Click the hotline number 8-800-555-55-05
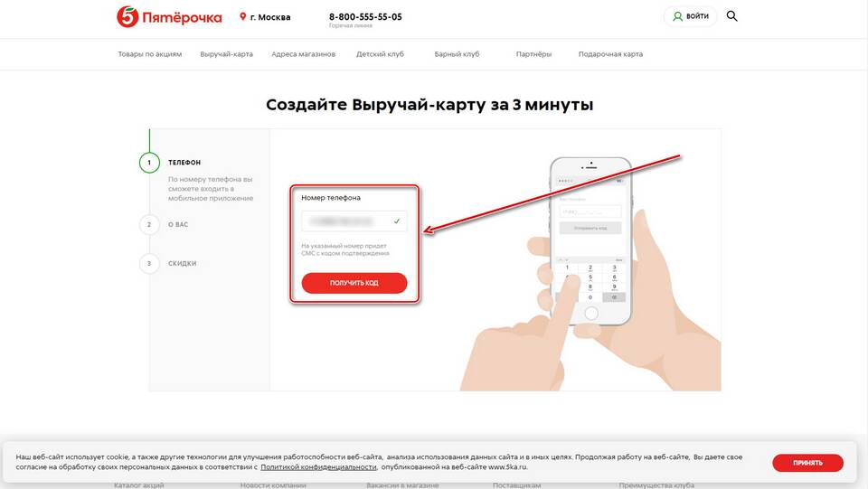 click(x=365, y=16)
